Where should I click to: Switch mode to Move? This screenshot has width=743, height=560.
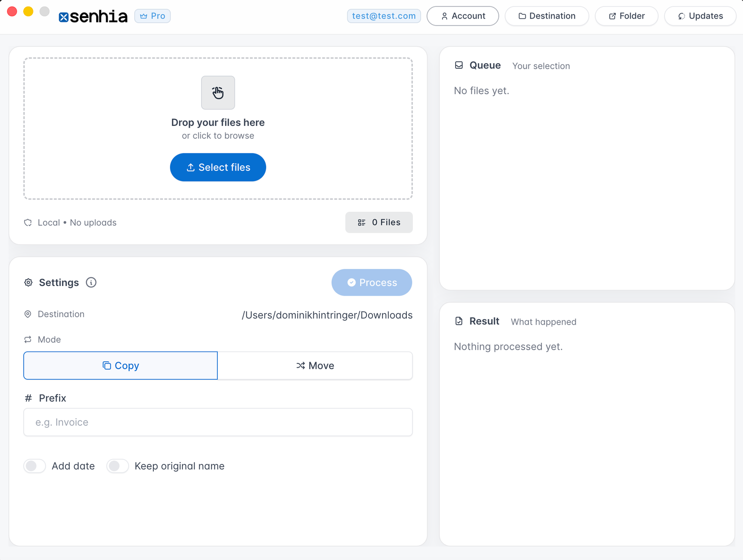(x=315, y=366)
